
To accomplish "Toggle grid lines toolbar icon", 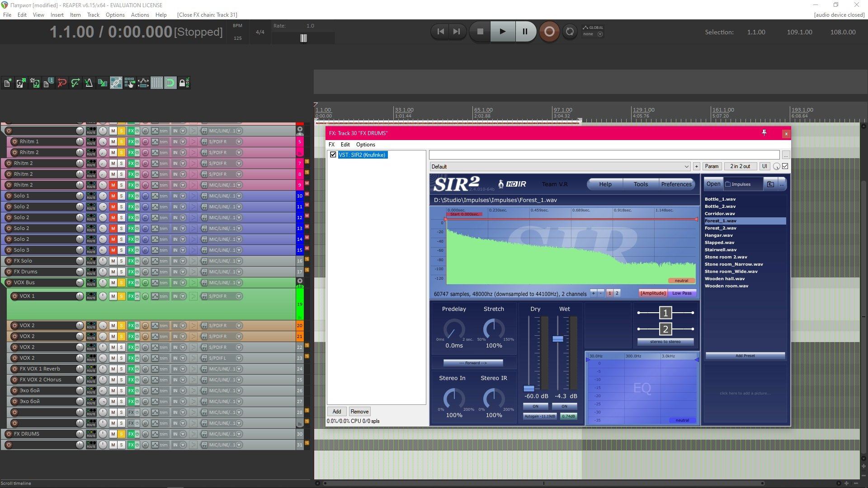I will [x=156, y=83].
